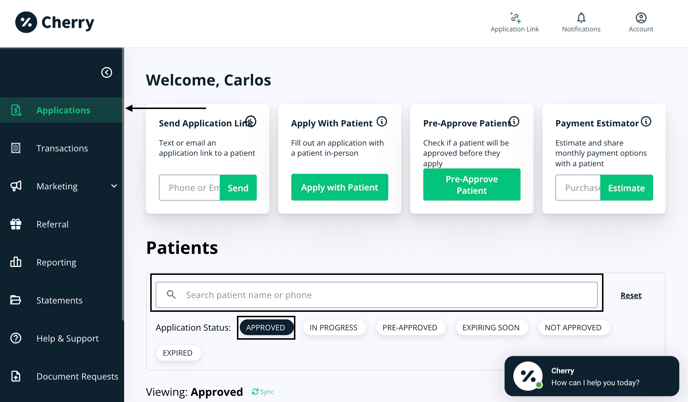This screenshot has height=402, width=688.
Task: Open the Notifications bell
Action: [x=581, y=17]
